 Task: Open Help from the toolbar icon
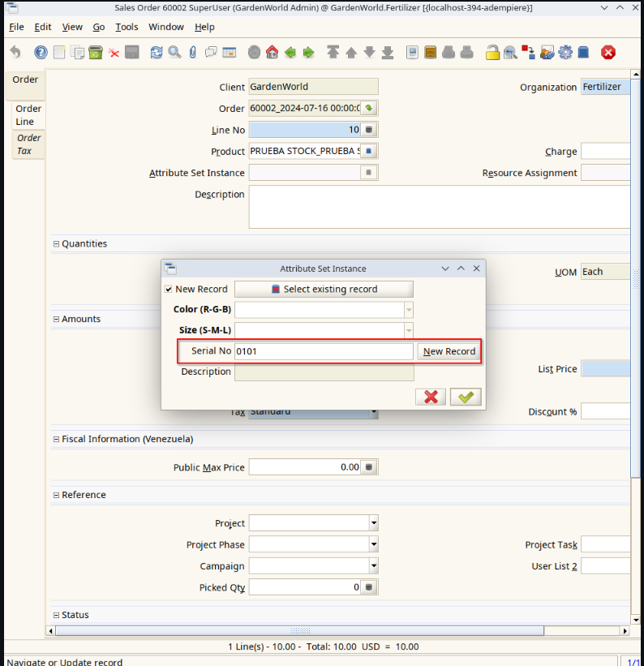click(41, 53)
